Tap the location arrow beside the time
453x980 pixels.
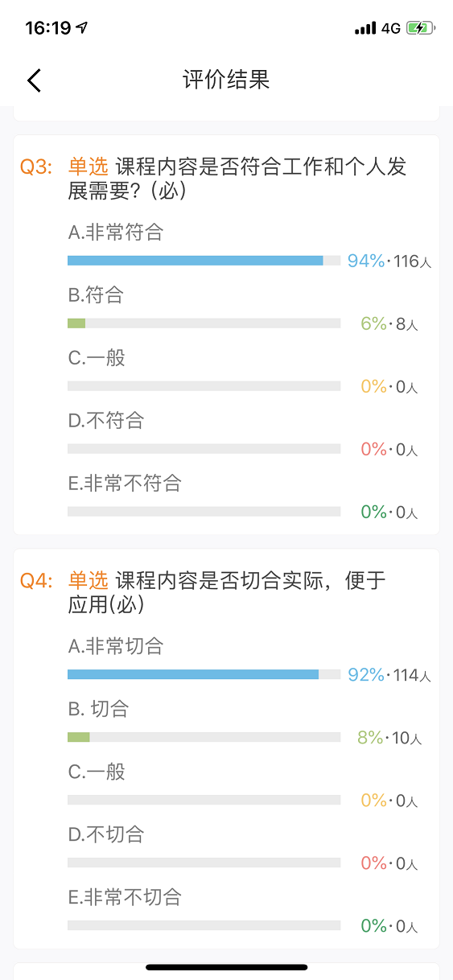click(x=82, y=28)
